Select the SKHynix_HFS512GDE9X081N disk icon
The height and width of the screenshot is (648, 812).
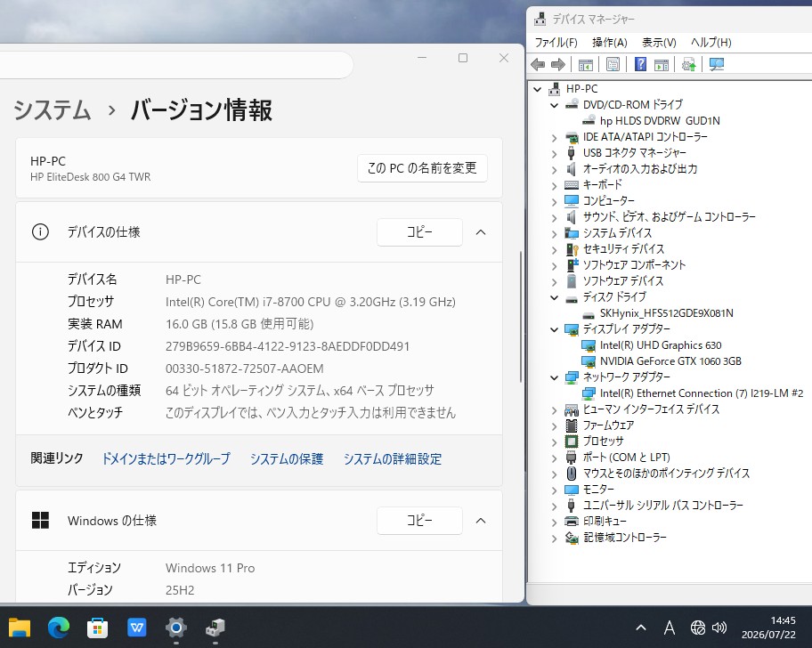[x=589, y=313]
